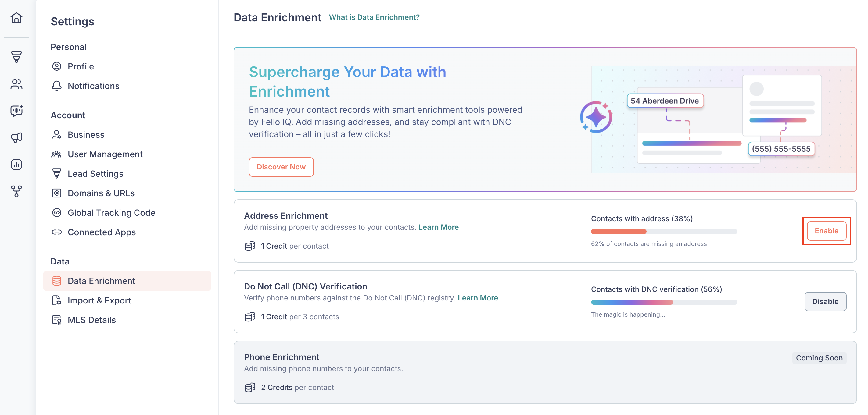Click the Settings title in sidebar
868x415 pixels.
point(72,22)
